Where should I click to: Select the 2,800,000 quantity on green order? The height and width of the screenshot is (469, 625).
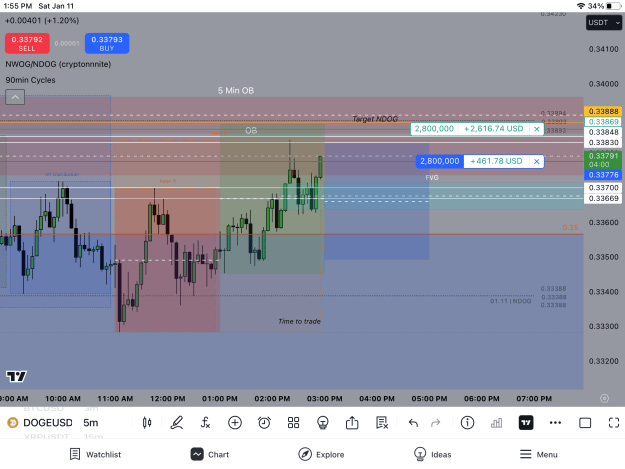point(434,129)
